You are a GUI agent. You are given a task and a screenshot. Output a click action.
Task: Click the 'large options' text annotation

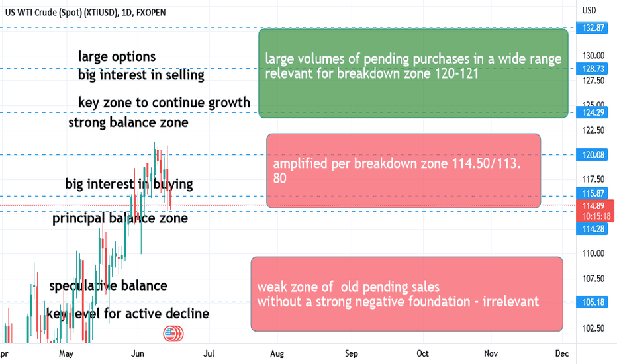click(x=117, y=57)
